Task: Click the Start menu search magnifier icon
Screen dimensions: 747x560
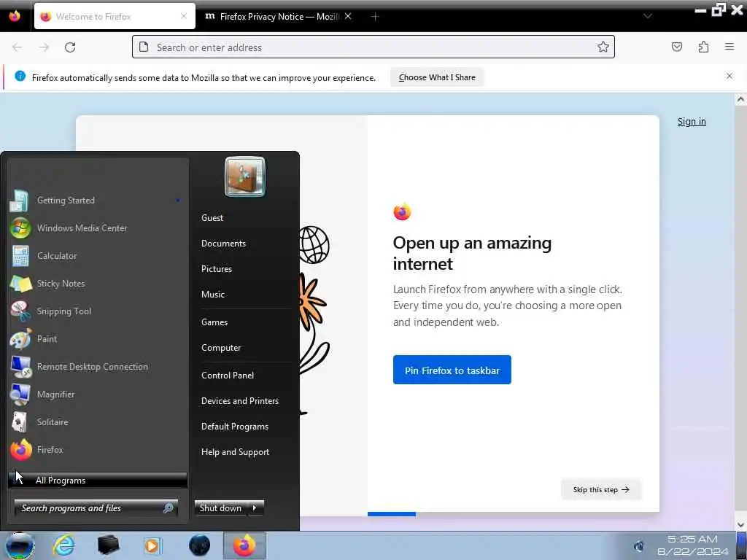Action: click(x=169, y=508)
